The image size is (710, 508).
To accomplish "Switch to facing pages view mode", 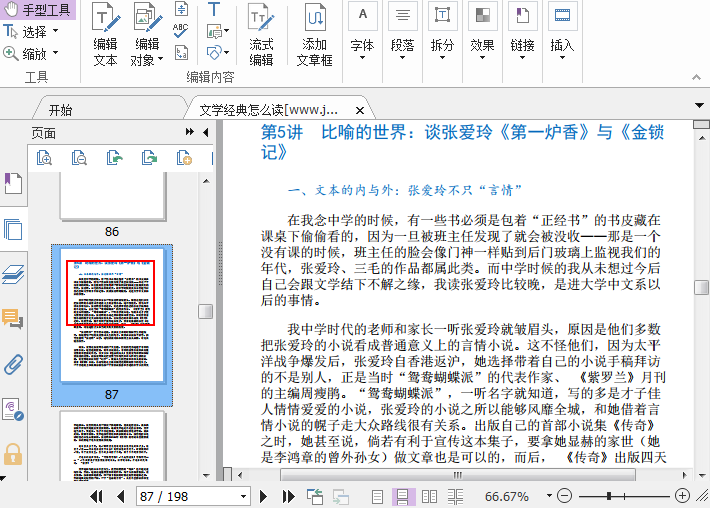I will point(429,497).
